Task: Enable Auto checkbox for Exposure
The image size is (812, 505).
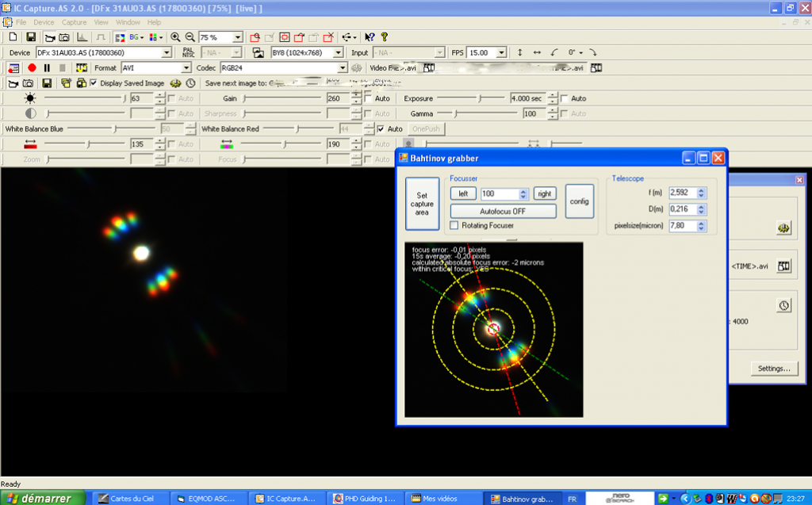Action: [565, 98]
